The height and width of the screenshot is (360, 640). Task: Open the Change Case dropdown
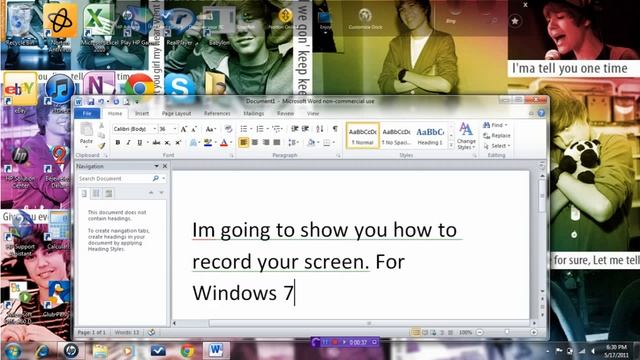[210, 129]
